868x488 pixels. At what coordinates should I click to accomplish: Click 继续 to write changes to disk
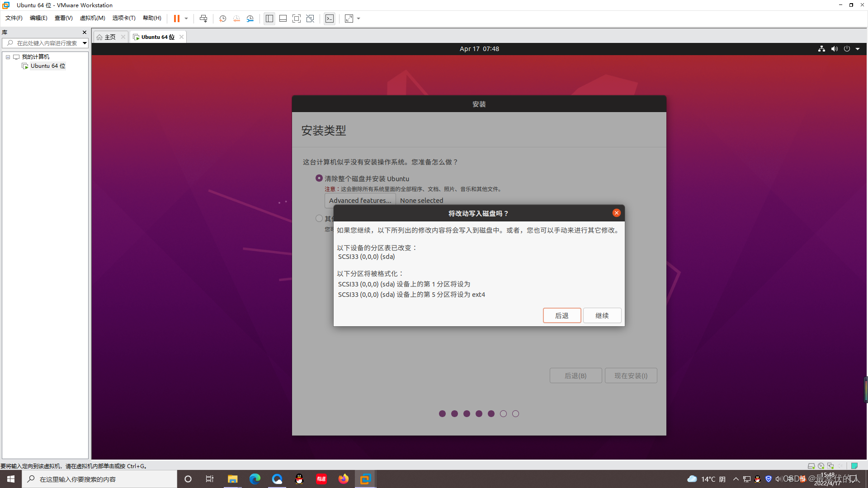click(x=602, y=315)
